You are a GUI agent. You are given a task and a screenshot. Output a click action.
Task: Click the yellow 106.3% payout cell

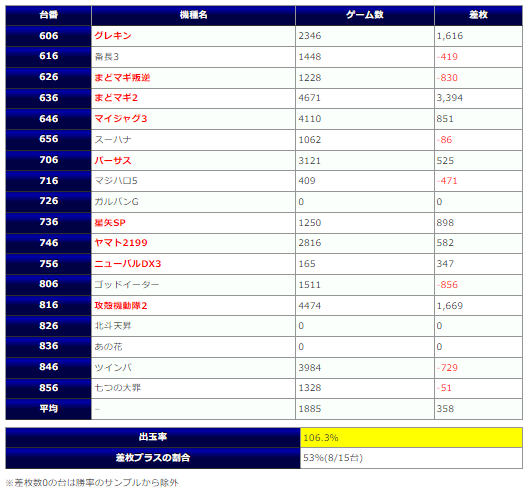click(411, 438)
